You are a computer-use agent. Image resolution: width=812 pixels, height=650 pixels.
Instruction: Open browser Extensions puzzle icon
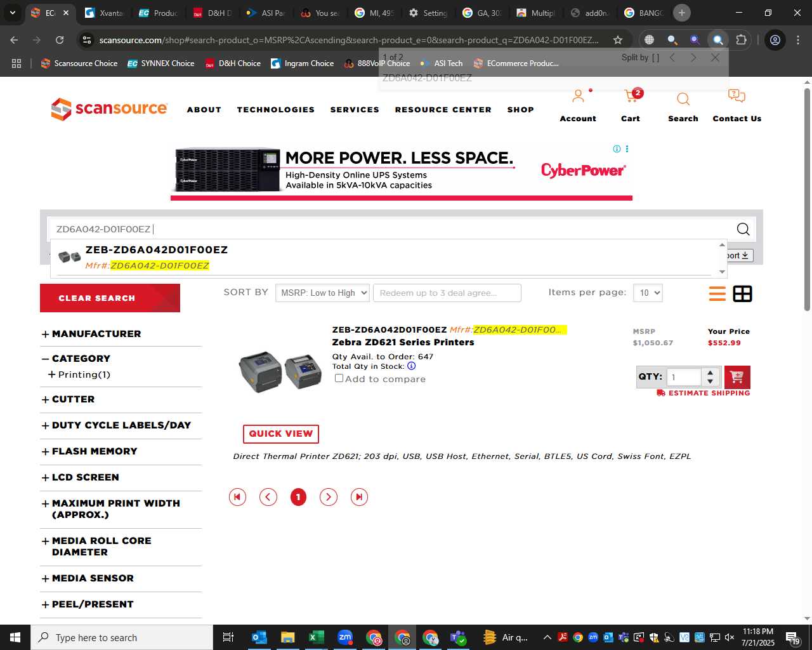point(741,40)
